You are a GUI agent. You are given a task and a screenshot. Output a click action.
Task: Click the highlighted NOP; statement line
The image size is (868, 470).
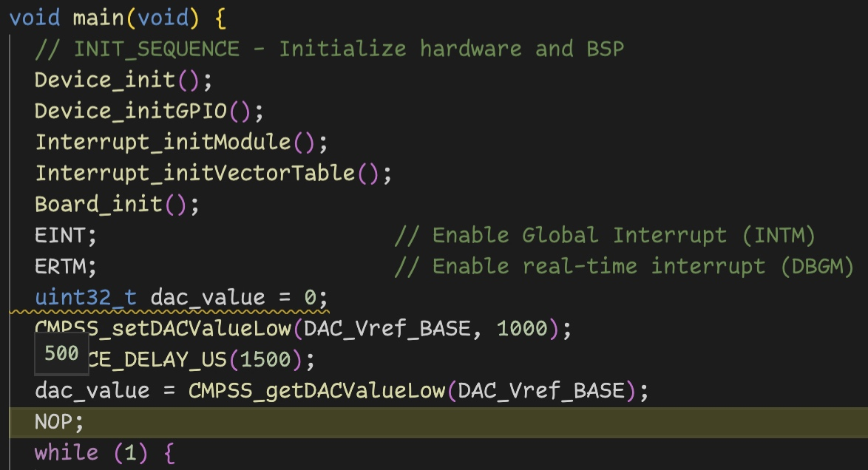[x=438, y=423]
